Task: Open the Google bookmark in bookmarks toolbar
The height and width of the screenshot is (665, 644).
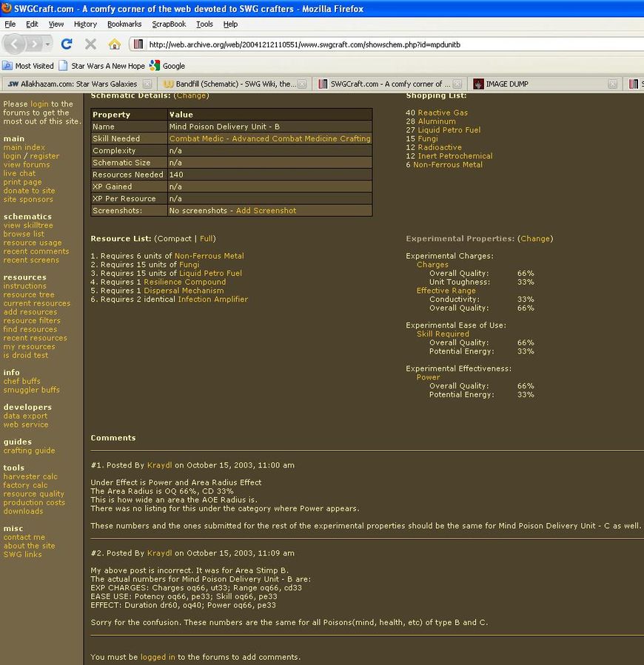Action: pyautogui.click(x=168, y=66)
